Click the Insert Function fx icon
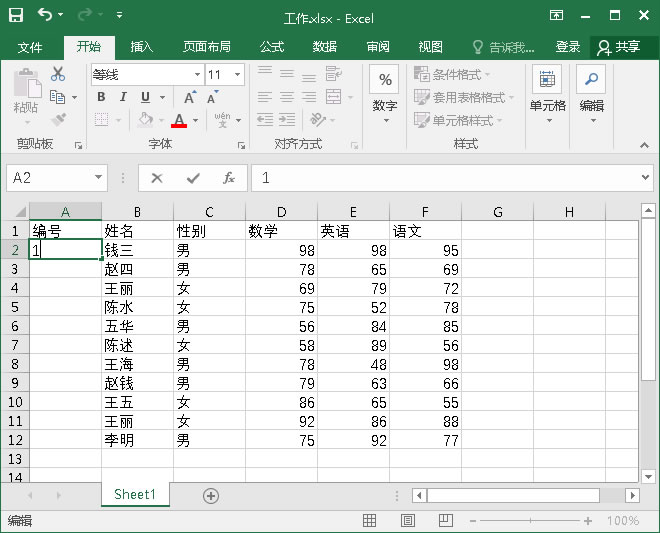Screen dimensions: 660x533 point(229,178)
